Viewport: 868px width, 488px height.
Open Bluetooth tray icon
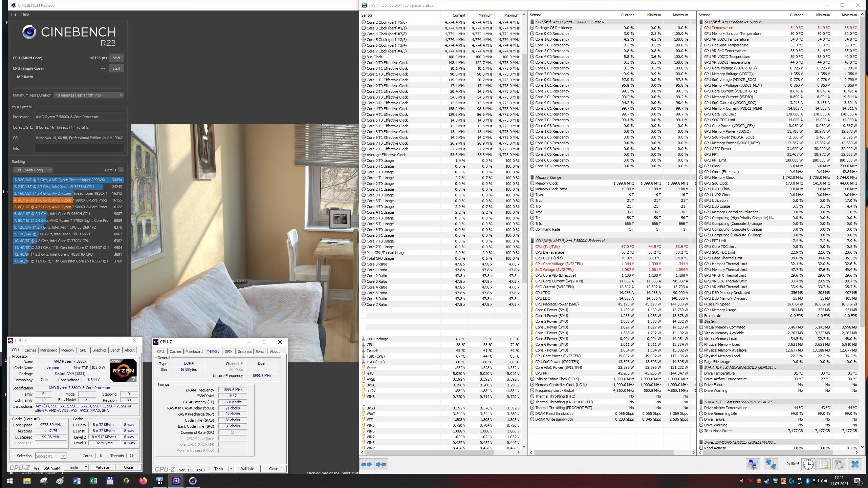click(807, 481)
